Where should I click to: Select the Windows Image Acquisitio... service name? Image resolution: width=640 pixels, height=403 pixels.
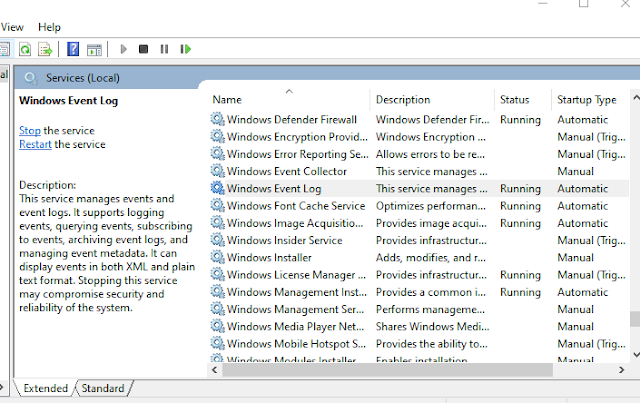pos(295,223)
